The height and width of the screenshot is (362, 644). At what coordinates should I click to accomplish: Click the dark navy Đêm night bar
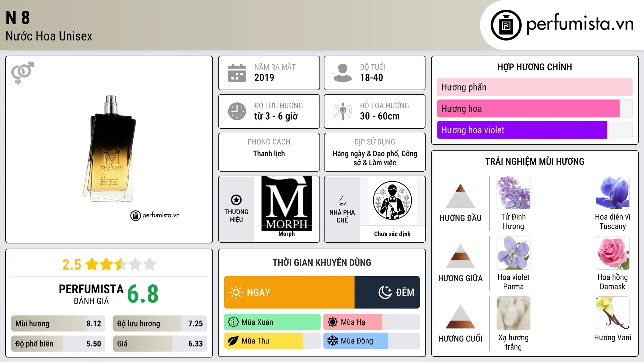pos(387,292)
